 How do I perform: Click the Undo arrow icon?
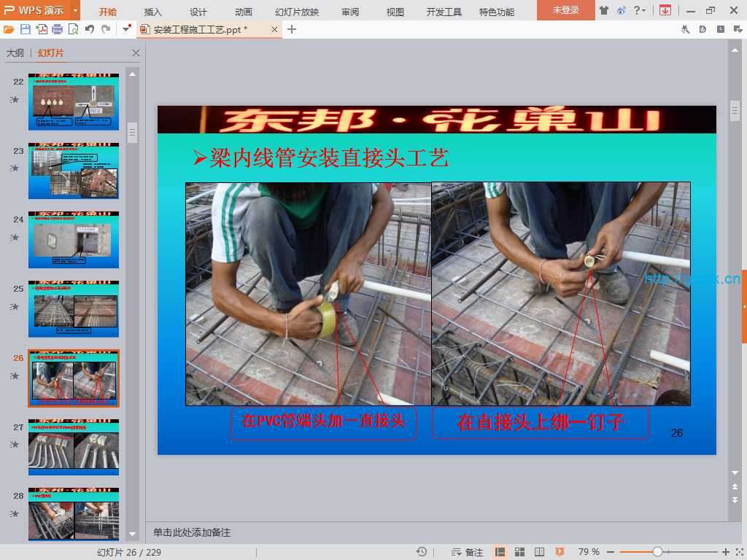90,29
